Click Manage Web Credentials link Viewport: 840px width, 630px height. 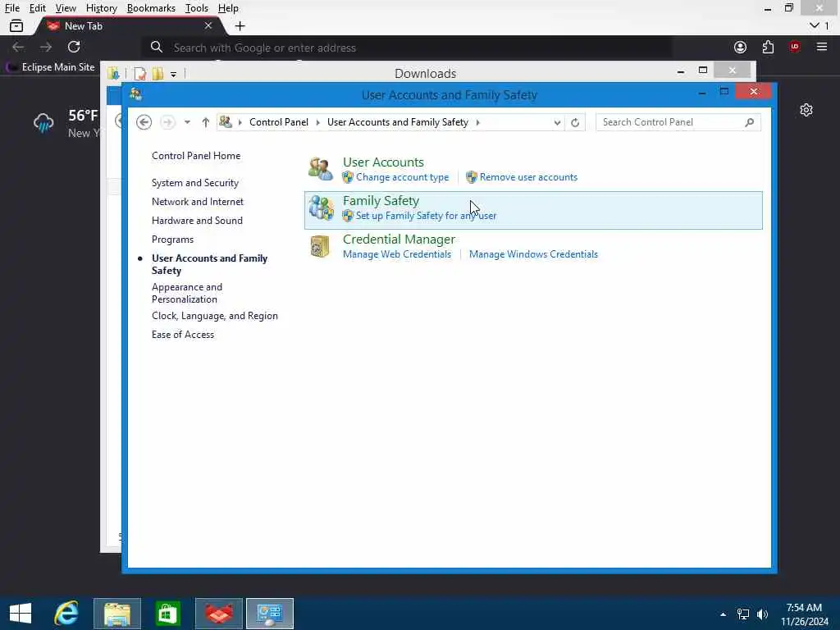coord(397,254)
